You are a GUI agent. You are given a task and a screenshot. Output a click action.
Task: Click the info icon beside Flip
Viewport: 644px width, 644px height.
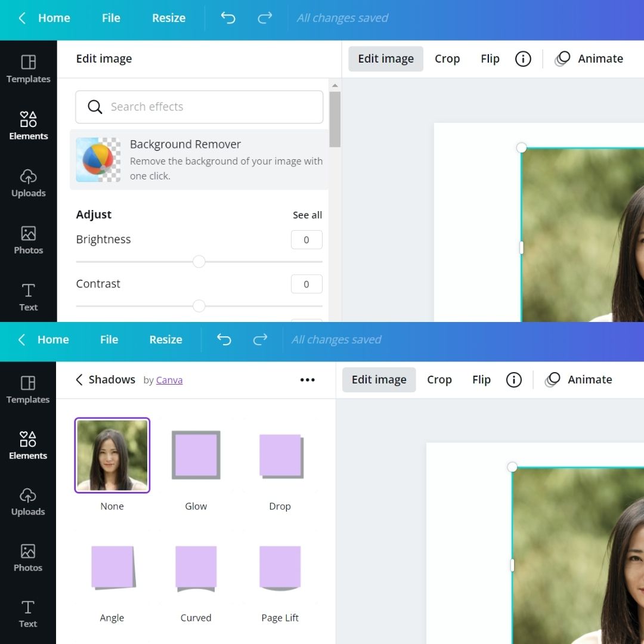[x=523, y=58]
